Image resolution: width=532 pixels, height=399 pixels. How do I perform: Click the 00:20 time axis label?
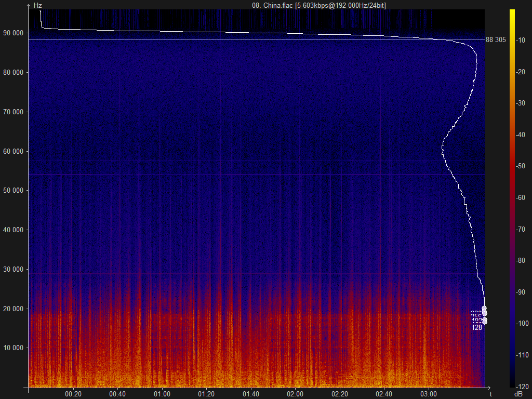[73, 394]
